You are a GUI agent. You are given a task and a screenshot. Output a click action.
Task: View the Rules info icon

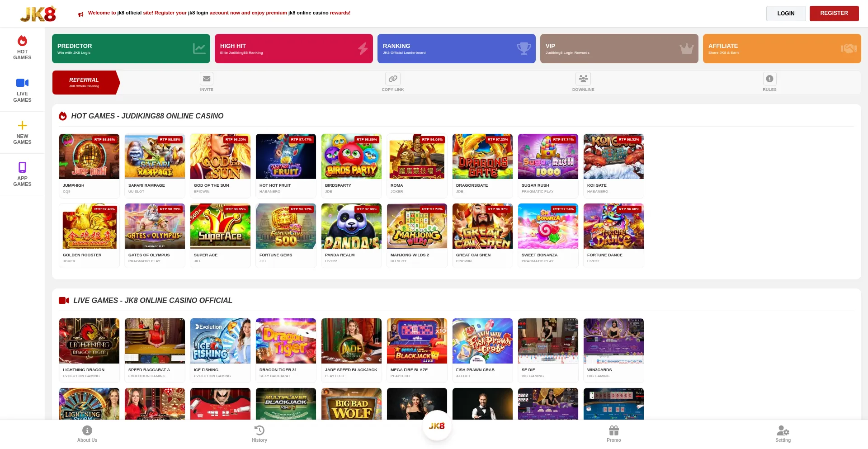pos(769,79)
